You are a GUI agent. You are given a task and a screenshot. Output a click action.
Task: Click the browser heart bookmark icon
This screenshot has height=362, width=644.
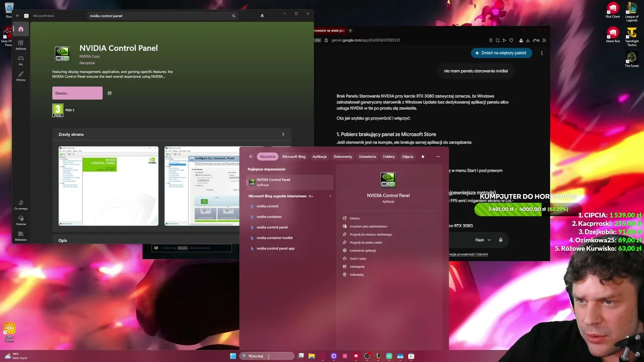pyautogui.click(x=511, y=40)
